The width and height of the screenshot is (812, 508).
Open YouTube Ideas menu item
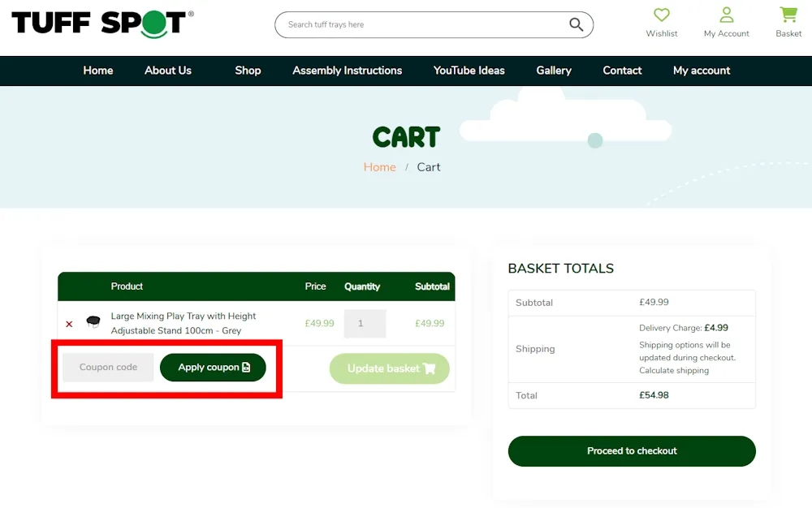click(469, 71)
